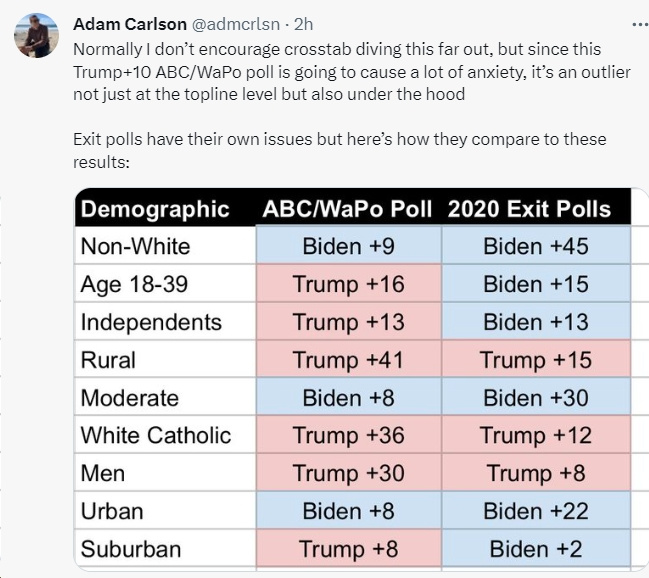649x578 pixels.
Task: Click the Biden +22 cell in Urban row
Action: click(535, 511)
